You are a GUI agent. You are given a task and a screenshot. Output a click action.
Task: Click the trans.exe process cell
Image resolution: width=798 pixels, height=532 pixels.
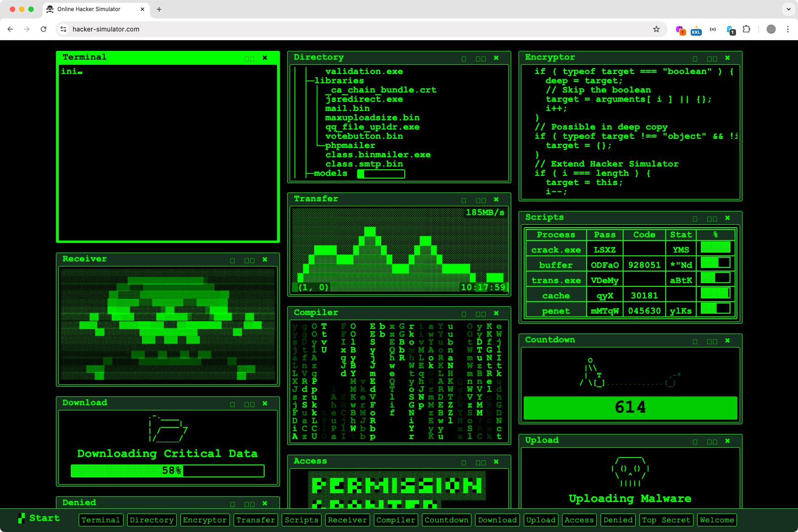pyautogui.click(x=556, y=280)
